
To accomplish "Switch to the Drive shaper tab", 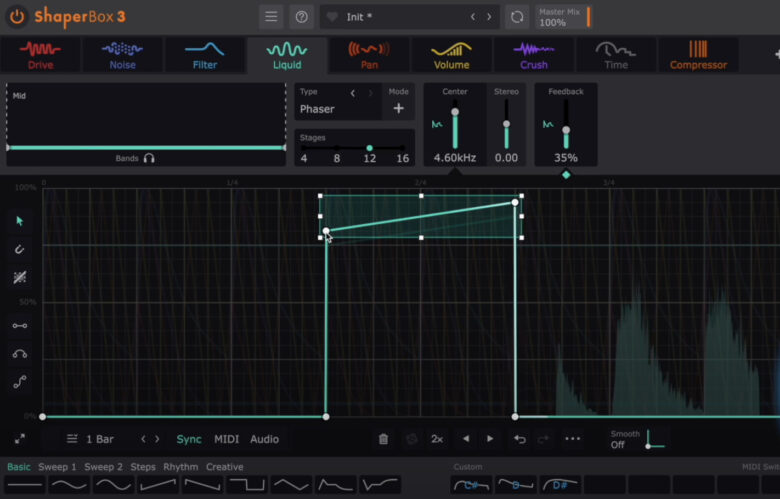I will pyautogui.click(x=40, y=55).
